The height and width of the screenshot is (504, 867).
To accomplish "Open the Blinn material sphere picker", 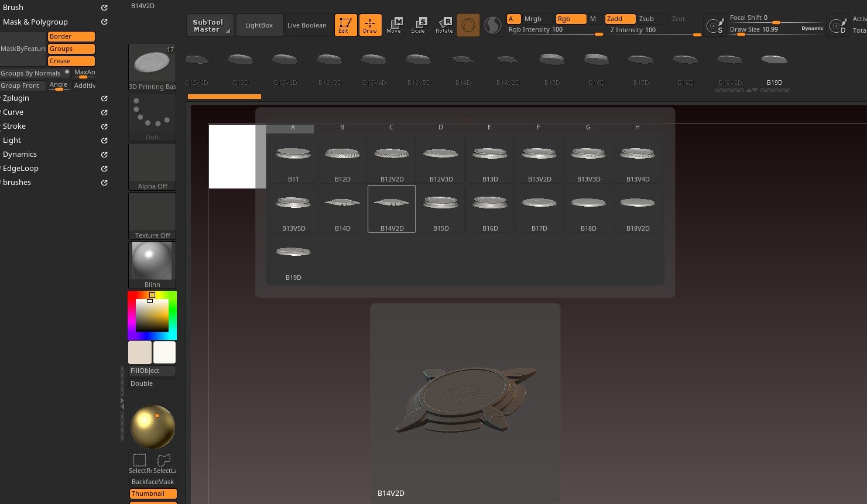I will [152, 260].
